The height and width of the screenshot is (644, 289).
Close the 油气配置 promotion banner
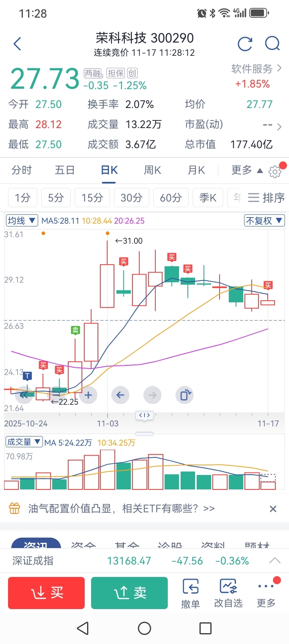(273, 509)
